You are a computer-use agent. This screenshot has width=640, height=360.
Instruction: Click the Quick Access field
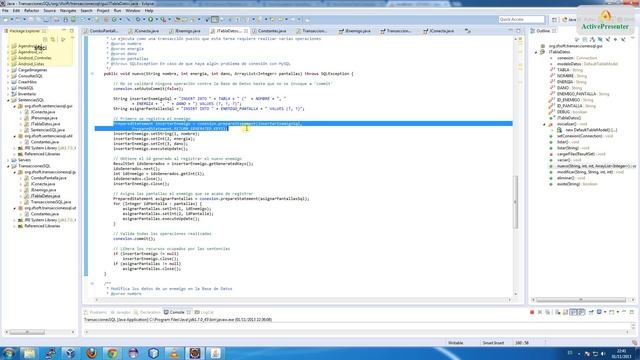tap(521, 19)
